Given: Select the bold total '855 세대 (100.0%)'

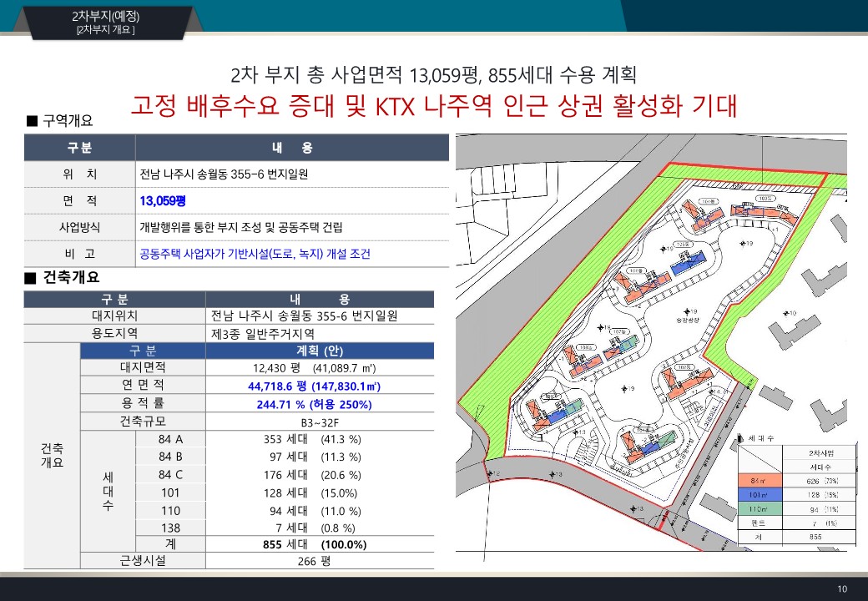Looking at the screenshot, I should (315, 544).
